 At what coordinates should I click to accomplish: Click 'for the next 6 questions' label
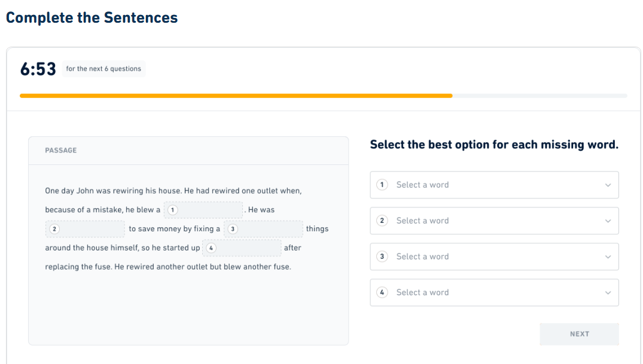point(103,69)
